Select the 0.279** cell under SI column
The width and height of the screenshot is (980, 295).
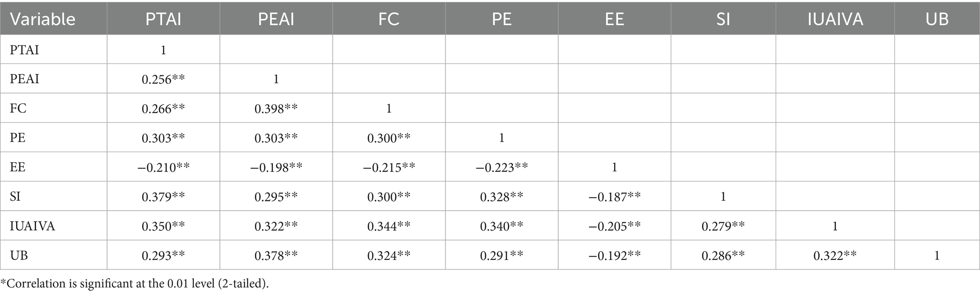(x=723, y=226)
